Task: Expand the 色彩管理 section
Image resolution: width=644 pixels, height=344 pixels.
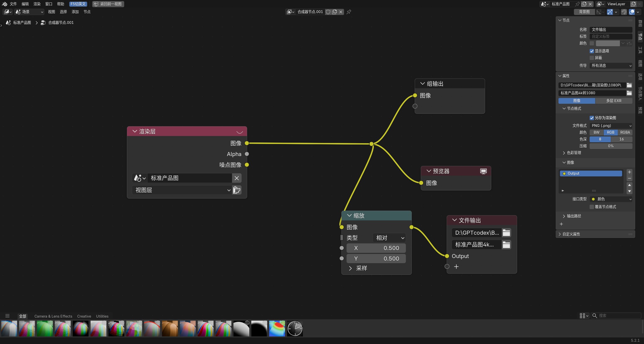Action: [573, 153]
